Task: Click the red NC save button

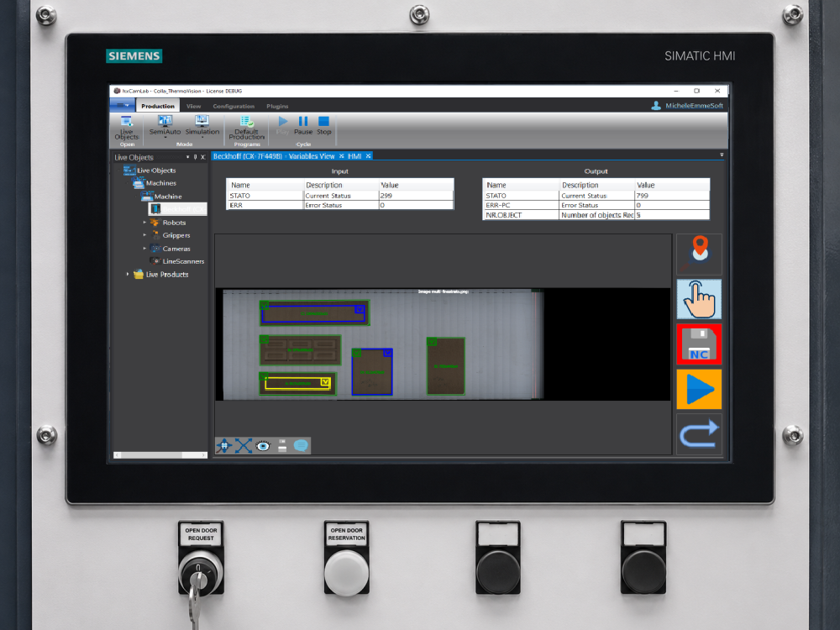Action: click(x=699, y=344)
